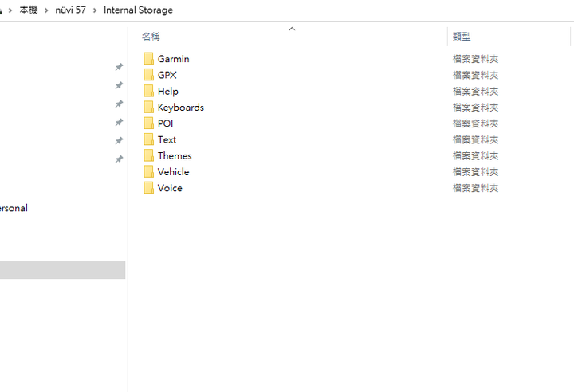
Task: Click the Text folder icon
Action: (x=148, y=139)
